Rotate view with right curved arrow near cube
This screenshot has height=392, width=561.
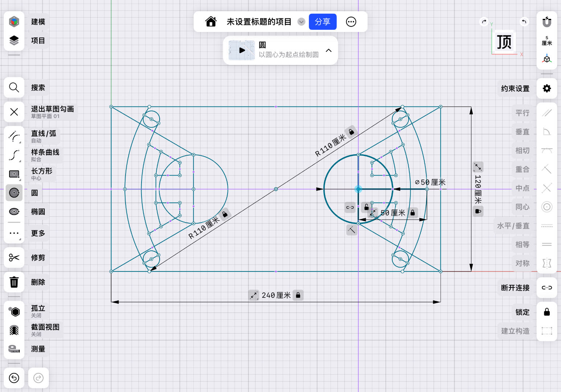coord(484,21)
